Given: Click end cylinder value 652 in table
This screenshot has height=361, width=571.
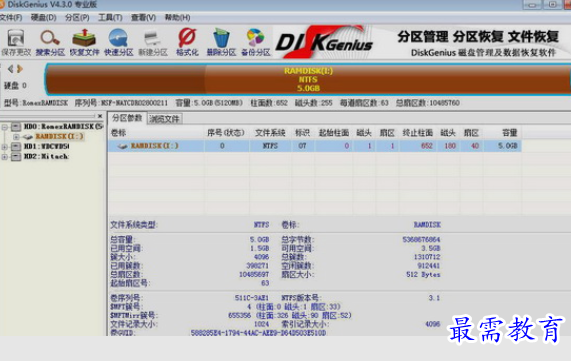Looking at the screenshot, I should [x=426, y=146].
